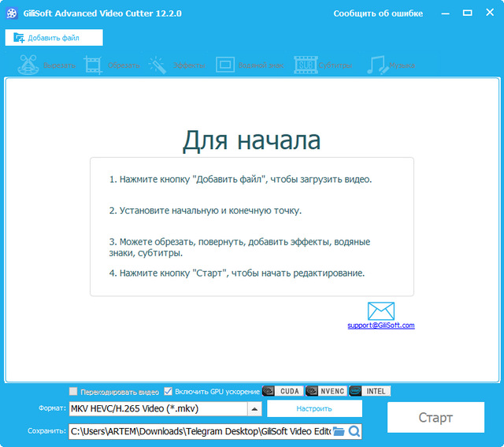Click the step 4 text about Старт
Viewport: 504px width, 447px height.
click(237, 274)
